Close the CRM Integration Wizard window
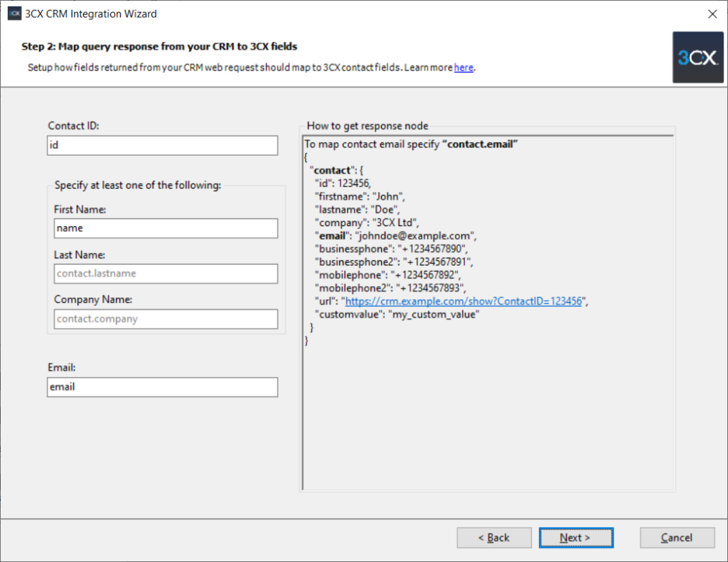 click(x=712, y=14)
